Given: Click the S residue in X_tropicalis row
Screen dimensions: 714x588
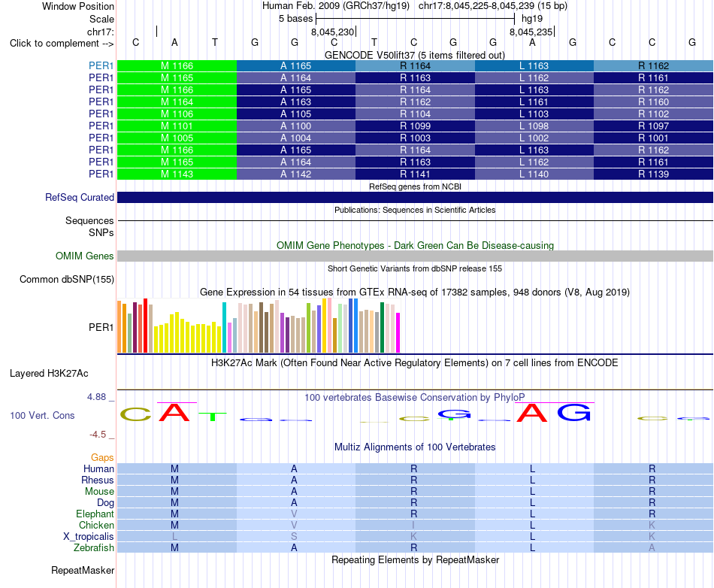Looking at the screenshot, I should tap(294, 537).
